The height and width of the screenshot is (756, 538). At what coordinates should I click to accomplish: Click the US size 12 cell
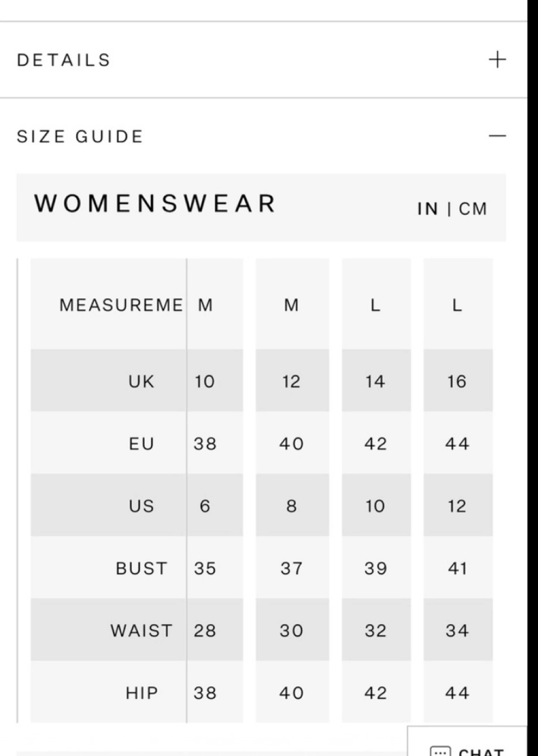[458, 506]
